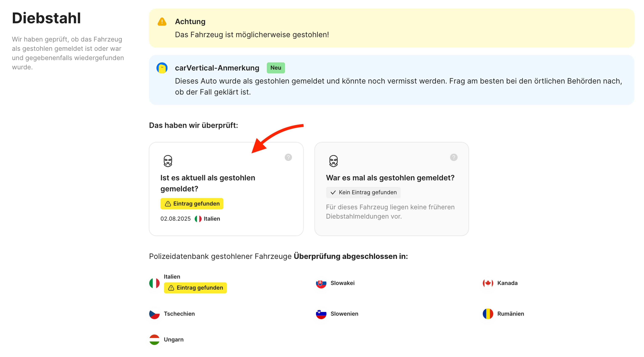This screenshot has height=357, width=644.
Task: Click the yellow warning triangle icon in Achtung banner
Action: (162, 22)
